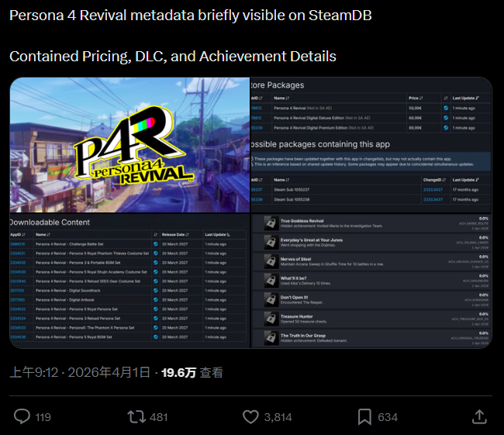Image resolution: width=504 pixels, height=435 pixels.
Task: Click the repost arrows icon
Action: (x=136, y=416)
